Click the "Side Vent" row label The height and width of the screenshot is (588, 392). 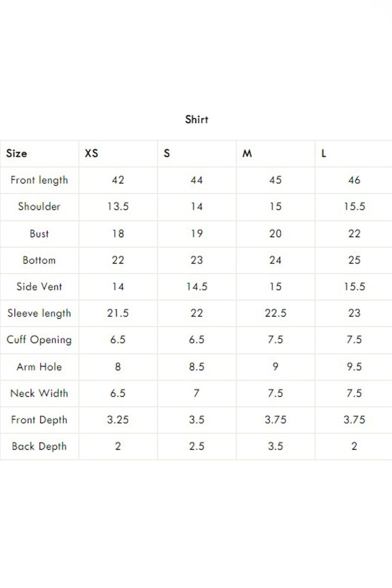(x=39, y=286)
